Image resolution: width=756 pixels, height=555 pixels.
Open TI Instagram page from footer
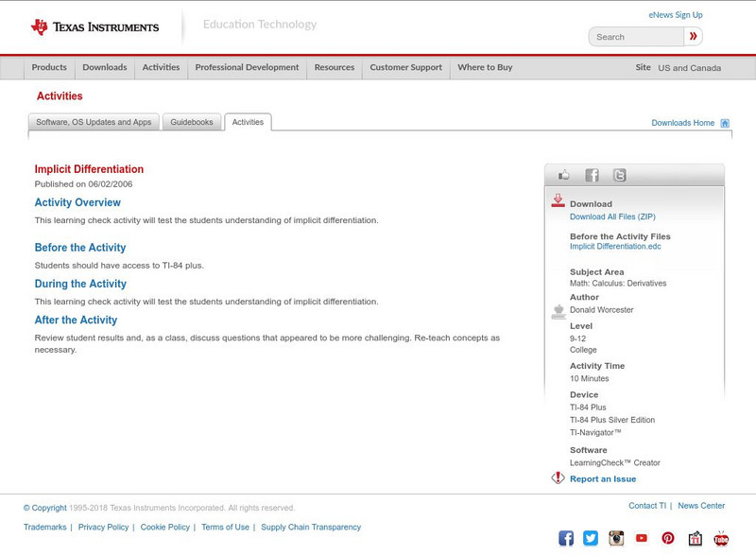point(616,538)
